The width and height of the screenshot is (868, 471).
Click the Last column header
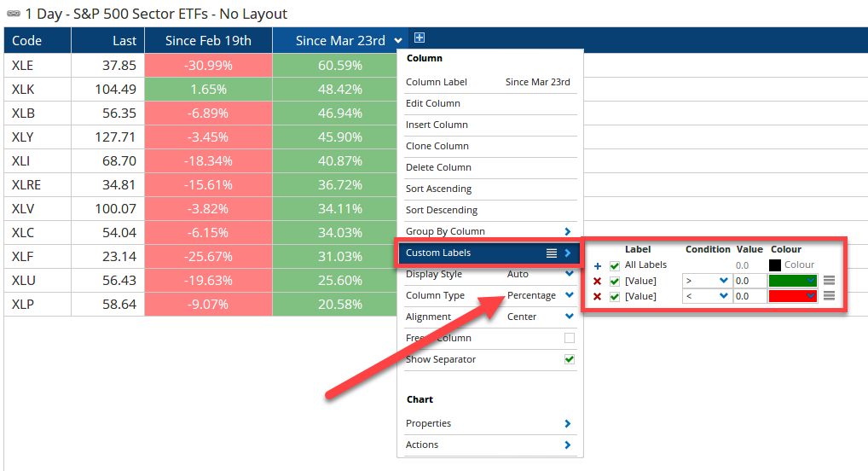tap(108, 40)
